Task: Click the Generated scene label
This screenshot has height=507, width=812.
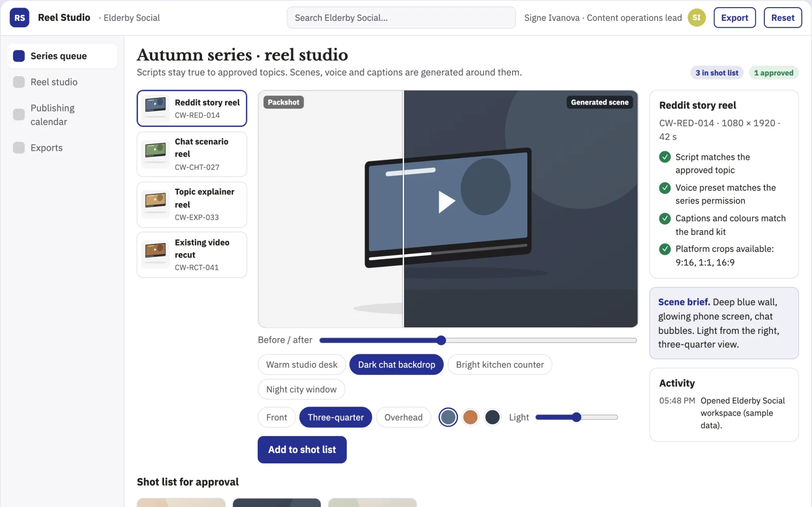Action: click(x=599, y=102)
